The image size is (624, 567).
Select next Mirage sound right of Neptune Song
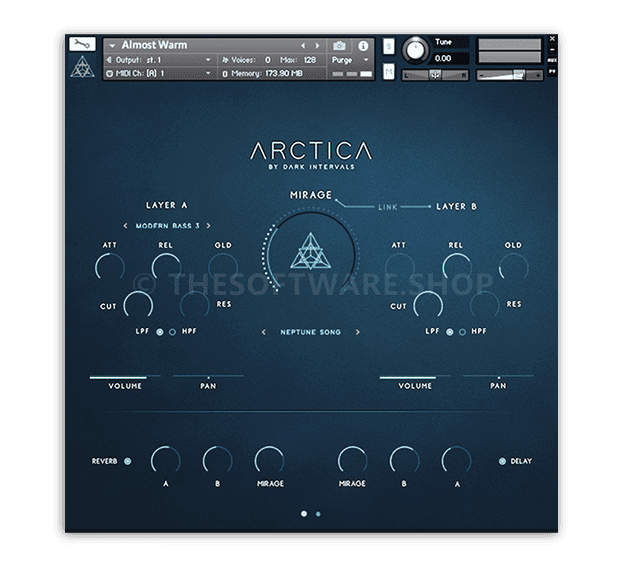357,332
